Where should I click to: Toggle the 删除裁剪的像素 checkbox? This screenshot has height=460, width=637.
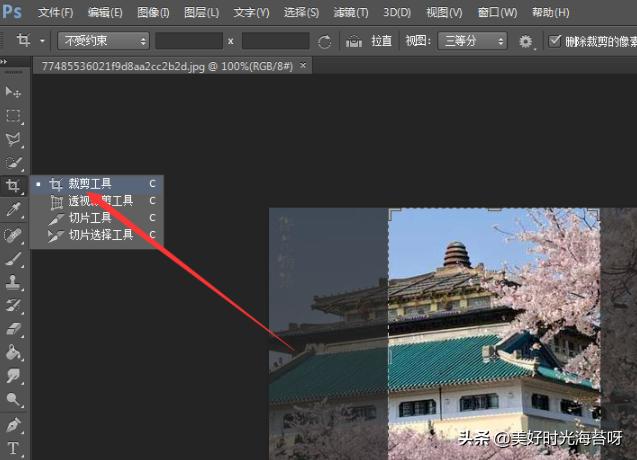556,41
